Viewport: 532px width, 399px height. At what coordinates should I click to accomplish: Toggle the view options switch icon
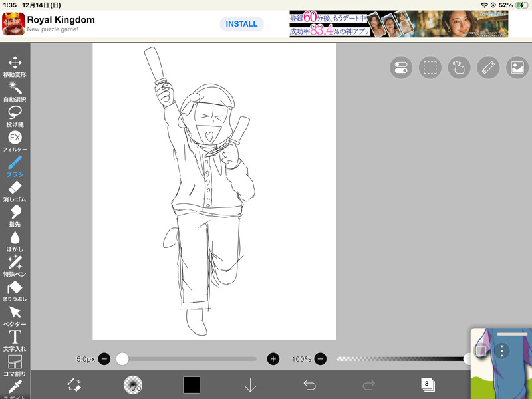(x=401, y=68)
